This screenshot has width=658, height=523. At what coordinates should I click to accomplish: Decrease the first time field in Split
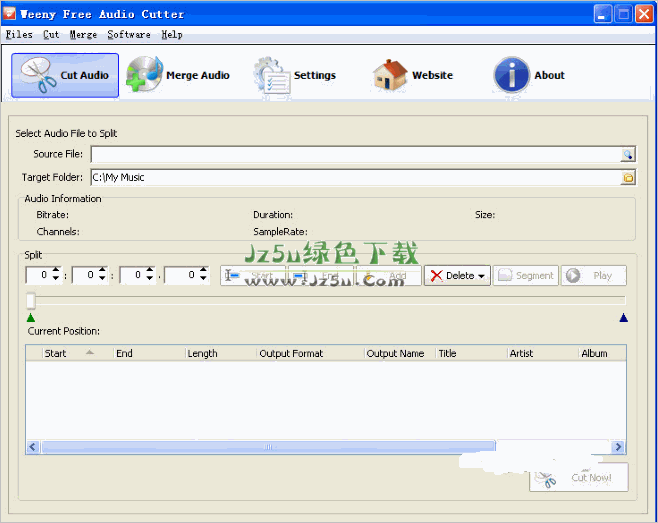coord(56,279)
